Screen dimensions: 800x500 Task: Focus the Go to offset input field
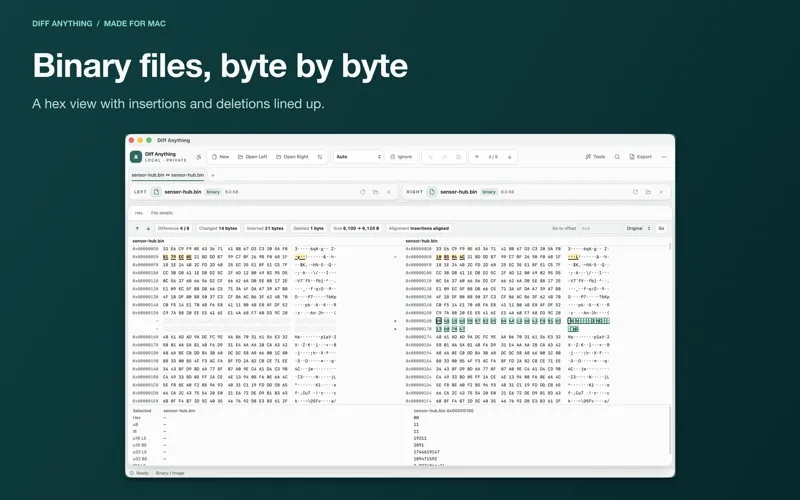tap(600, 229)
